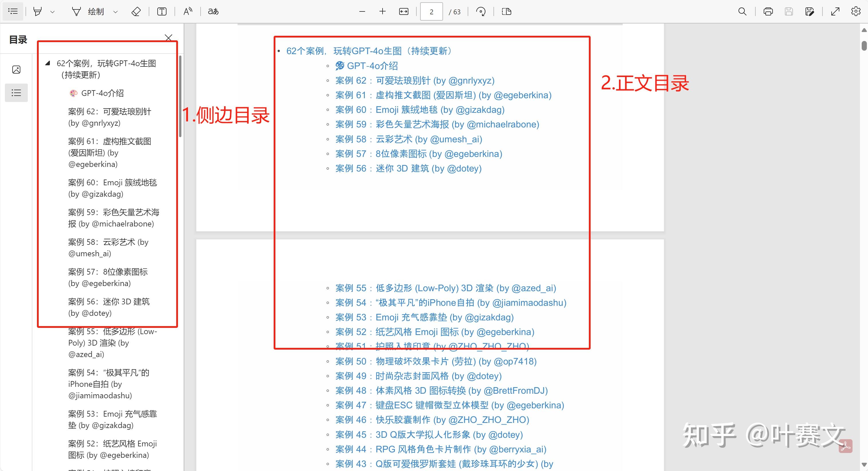The height and width of the screenshot is (471, 868).
Task: Start read aloud for the document
Action: pyautogui.click(x=188, y=11)
